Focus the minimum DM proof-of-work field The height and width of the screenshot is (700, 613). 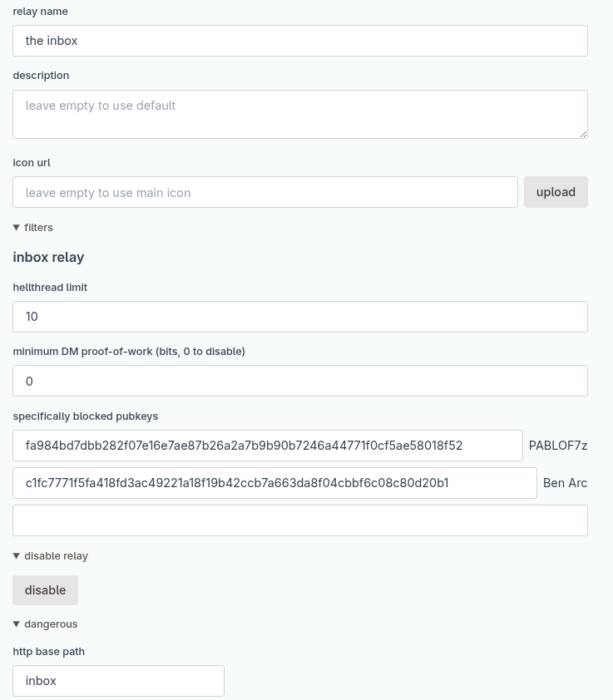[x=299, y=381]
